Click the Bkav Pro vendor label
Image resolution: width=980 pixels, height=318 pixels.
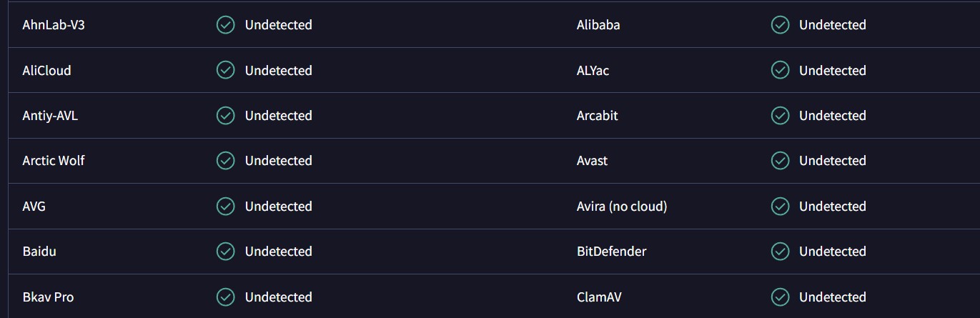click(x=48, y=297)
